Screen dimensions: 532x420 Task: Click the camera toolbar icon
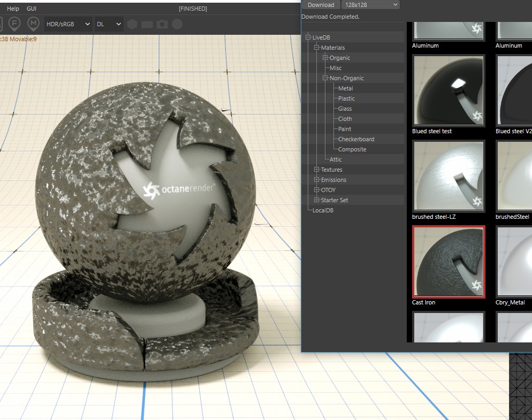(162, 24)
